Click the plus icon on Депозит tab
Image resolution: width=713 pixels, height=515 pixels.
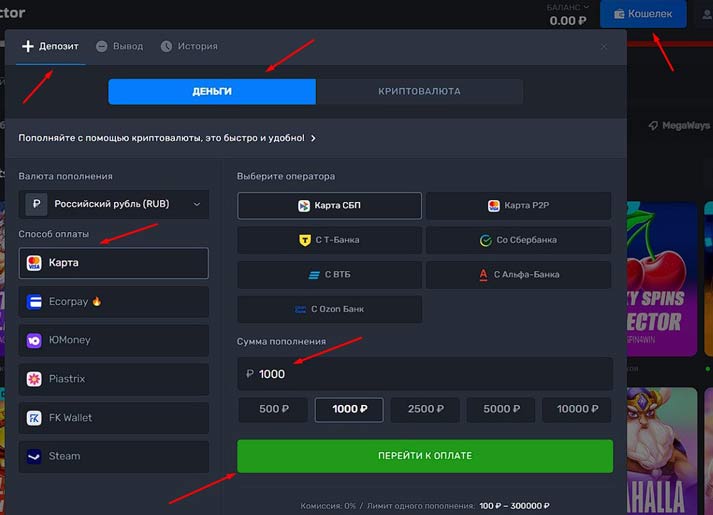[28, 46]
